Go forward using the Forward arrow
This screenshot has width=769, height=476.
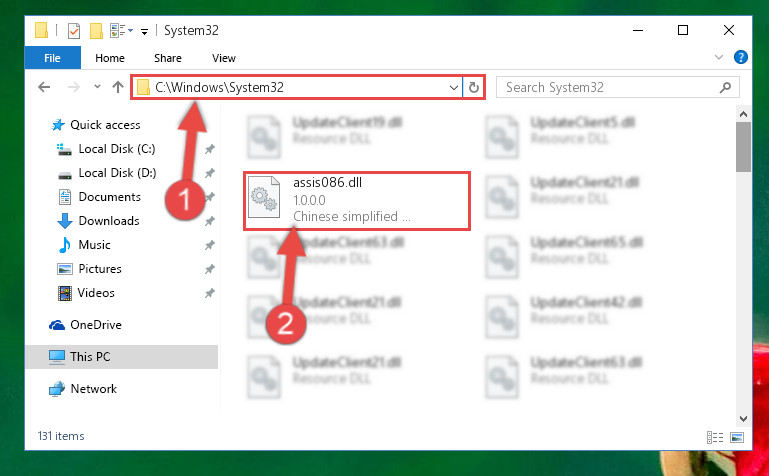(74, 87)
